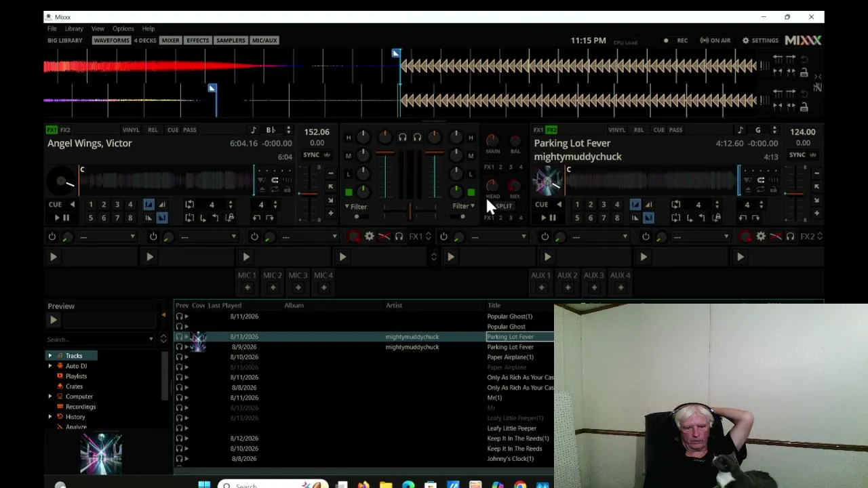The image size is (868, 488).
Task: Enable first FX1 effect power icon
Action: [x=52, y=237]
